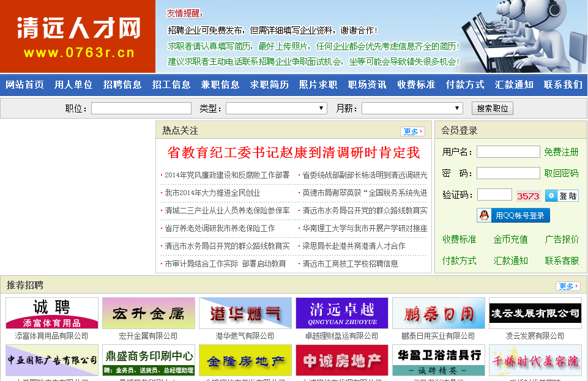
Task: Click the 登陆 login button
Action: [x=561, y=196]
